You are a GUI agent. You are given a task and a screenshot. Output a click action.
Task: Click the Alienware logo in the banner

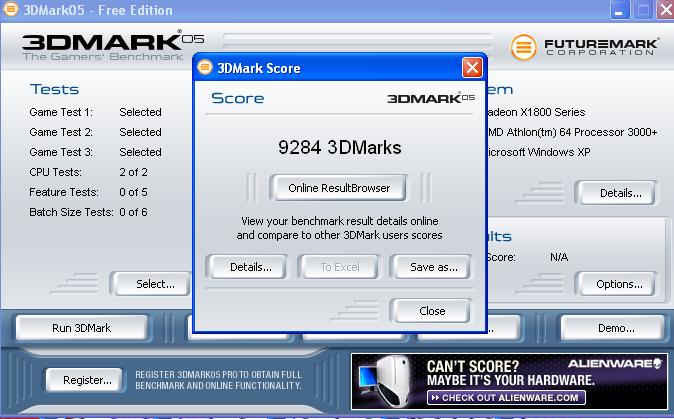(615, 364)
